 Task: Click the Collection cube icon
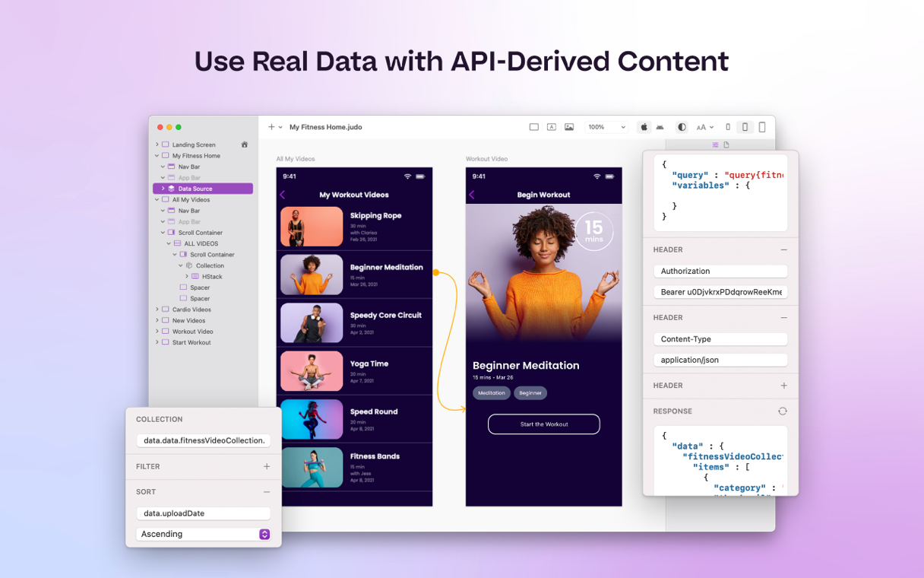pyautogui.click(x=189, y=265)
